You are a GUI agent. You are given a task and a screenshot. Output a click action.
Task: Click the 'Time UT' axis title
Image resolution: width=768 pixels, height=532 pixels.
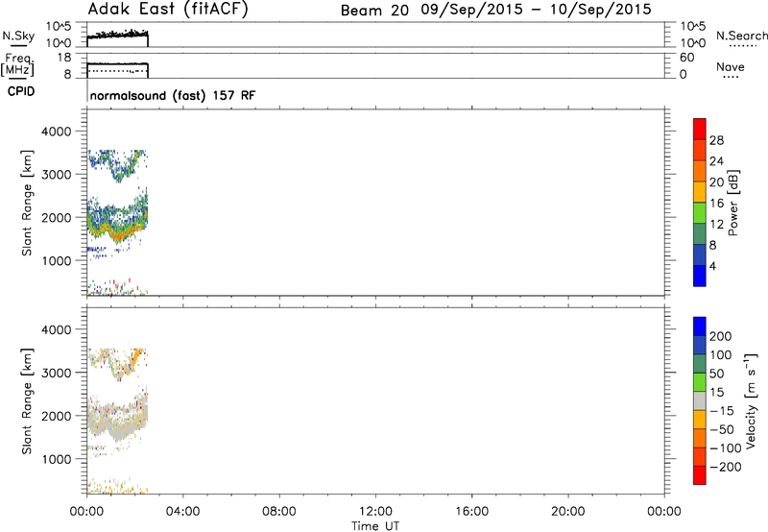[375, 526]
